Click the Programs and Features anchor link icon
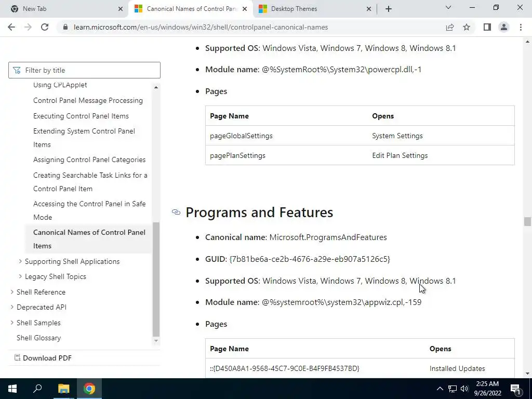Screen dimensions: 532x399 [176, 212]
